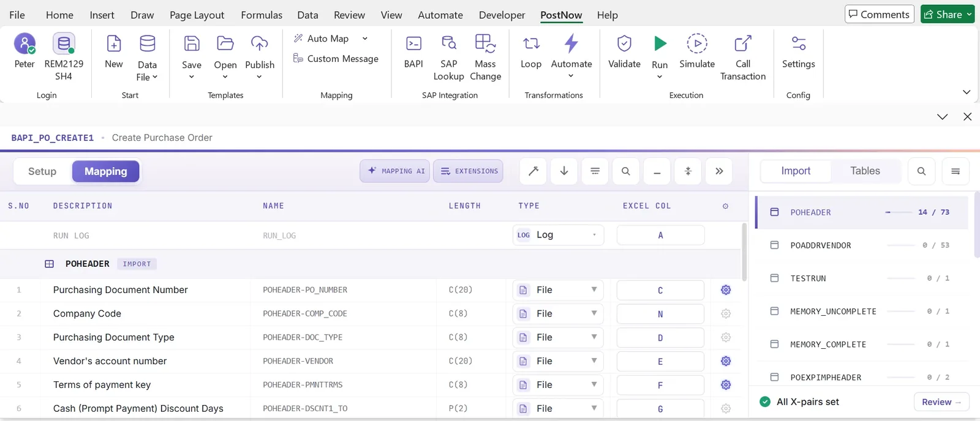Open the BAPI tool
The image size is (980, 421).
413,50
